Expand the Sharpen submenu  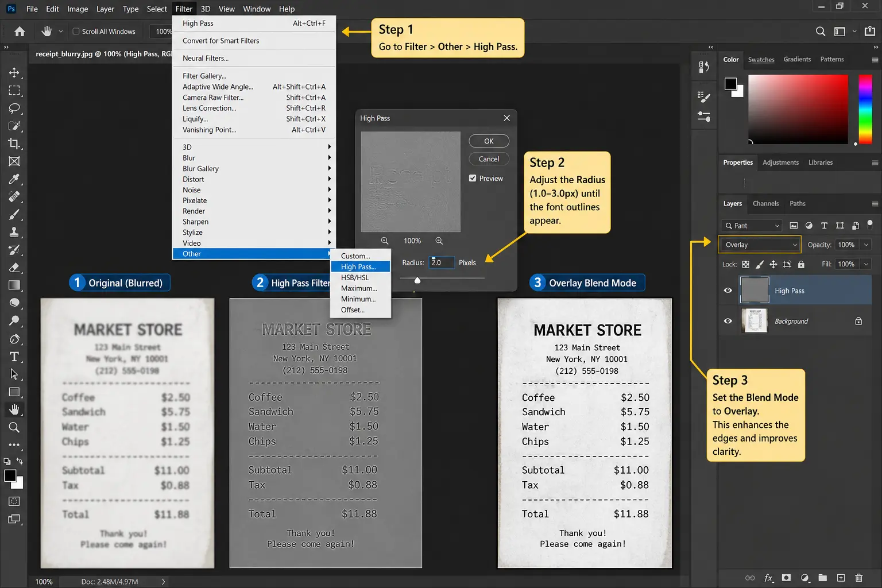click(x=254, y=222)
